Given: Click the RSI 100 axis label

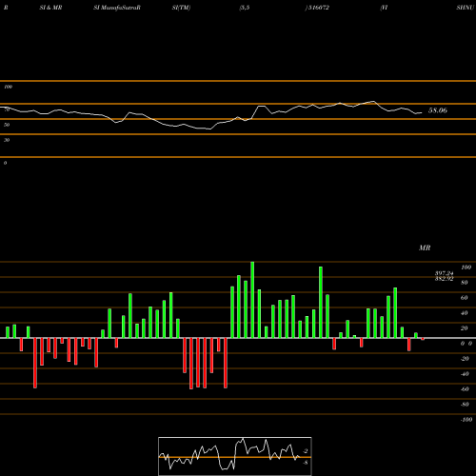Looking at the screenshot, I should (9, 87).
